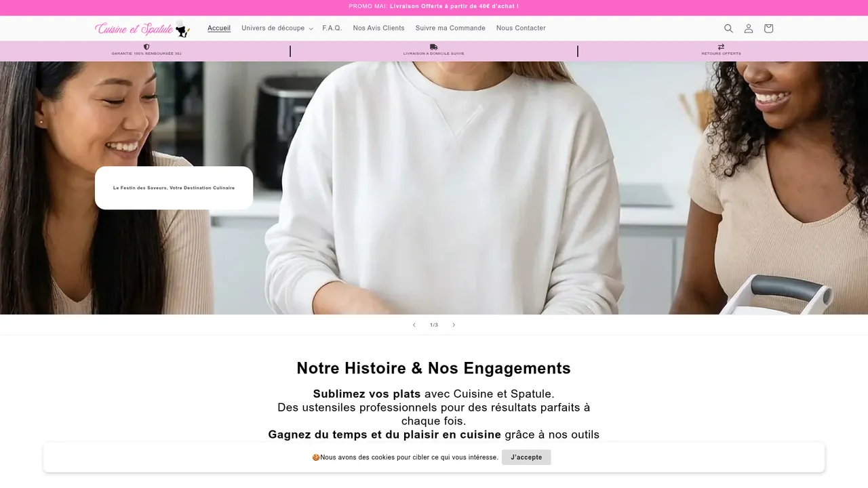Click the Retours offerts text
Image resolution: width=868 pixels, height=488 pixels.
point(721,54)
